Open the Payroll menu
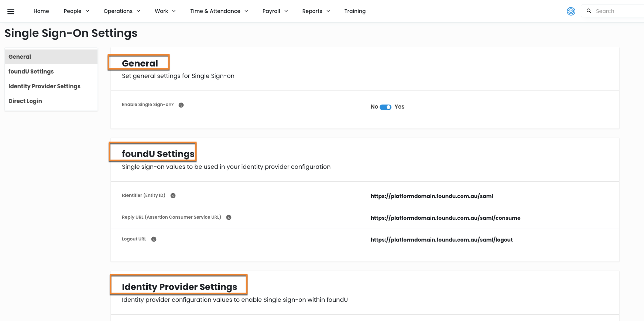This screenshot has width=644, height=321. (x=275, y=11)
